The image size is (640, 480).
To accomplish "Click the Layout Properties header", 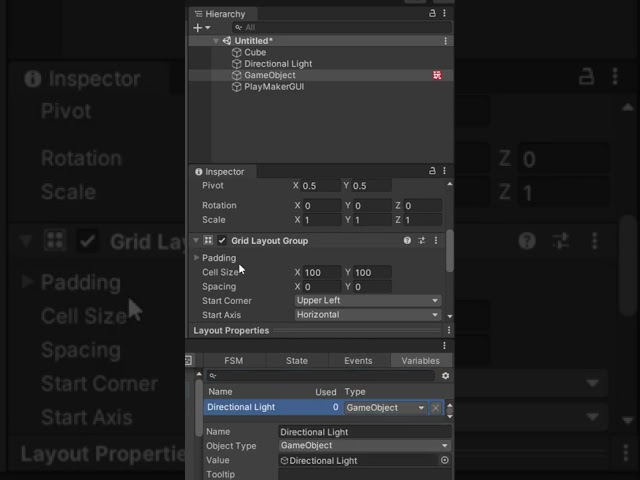I will click(x=231, y=330).
